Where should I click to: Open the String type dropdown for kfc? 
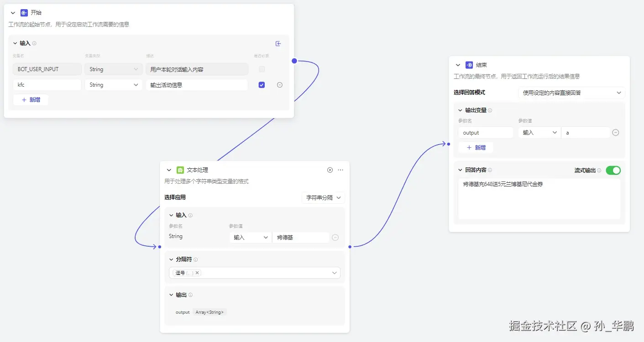click(113, 84)
